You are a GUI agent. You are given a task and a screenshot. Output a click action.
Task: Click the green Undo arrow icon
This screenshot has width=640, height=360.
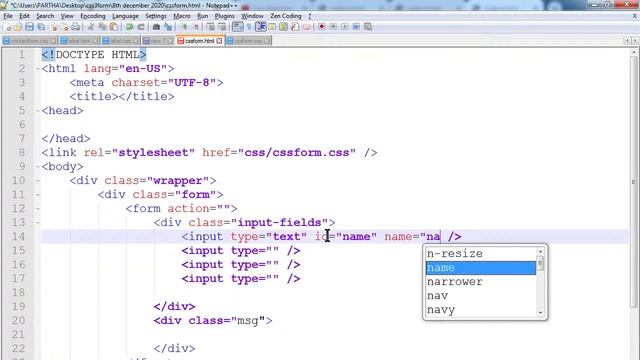click(x=129, y=27)
